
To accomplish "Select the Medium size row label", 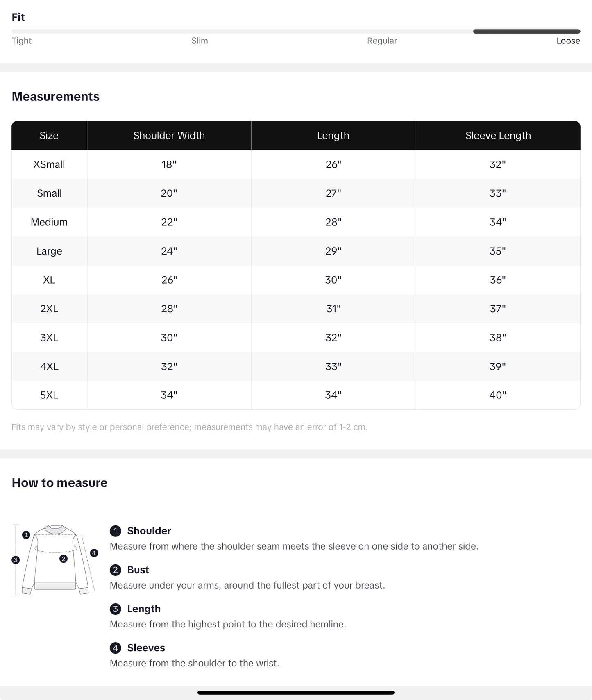I will tap(49, 222).
